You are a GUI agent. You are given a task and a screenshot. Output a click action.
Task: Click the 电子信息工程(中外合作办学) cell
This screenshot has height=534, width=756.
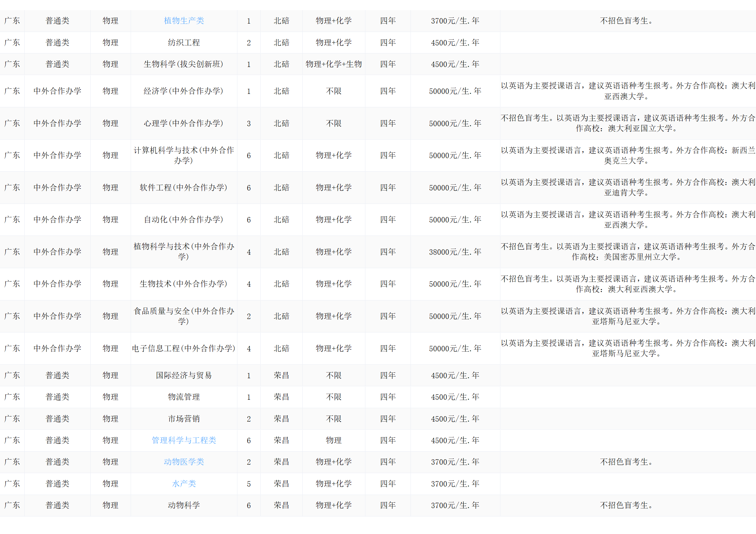(x=184, y=349)
